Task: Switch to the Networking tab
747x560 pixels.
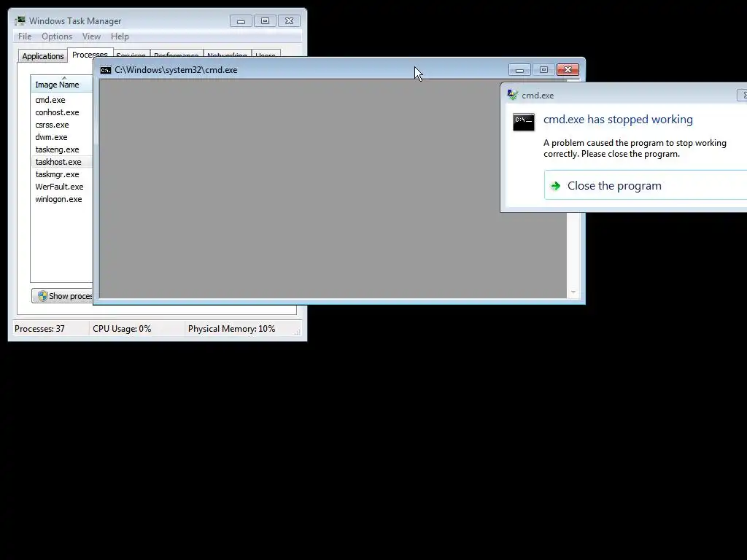Action: pyautogui.click(x=228, y=54)
